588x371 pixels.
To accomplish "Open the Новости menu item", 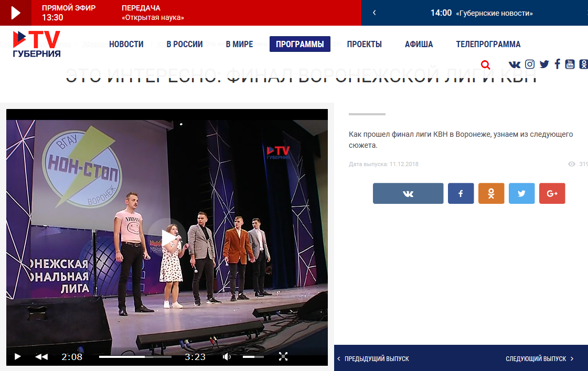I will pyautogui.click(x=126, y=44).
